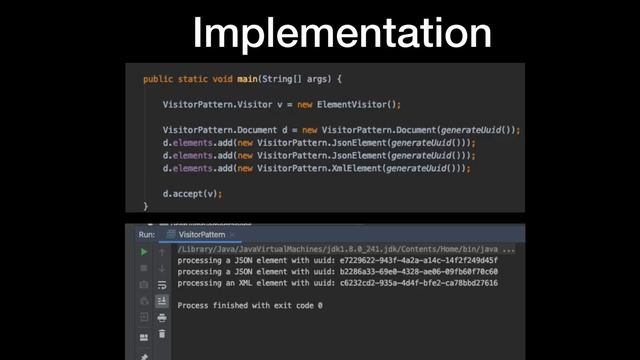Screen dimensions: 640x360
Task: Click the uuid e7229622-943f-4a2a-a14c-14f2f249d45f output
Action: 419,260
